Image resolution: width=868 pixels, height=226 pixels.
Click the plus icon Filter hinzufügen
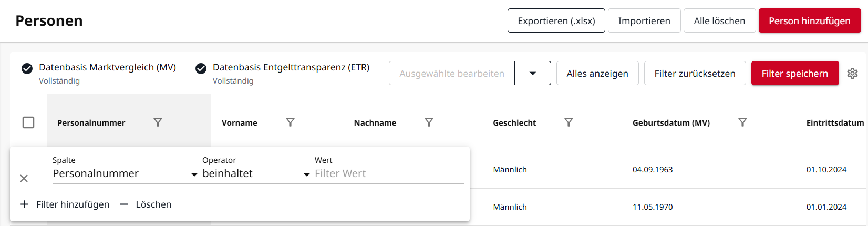click(24, 204)
